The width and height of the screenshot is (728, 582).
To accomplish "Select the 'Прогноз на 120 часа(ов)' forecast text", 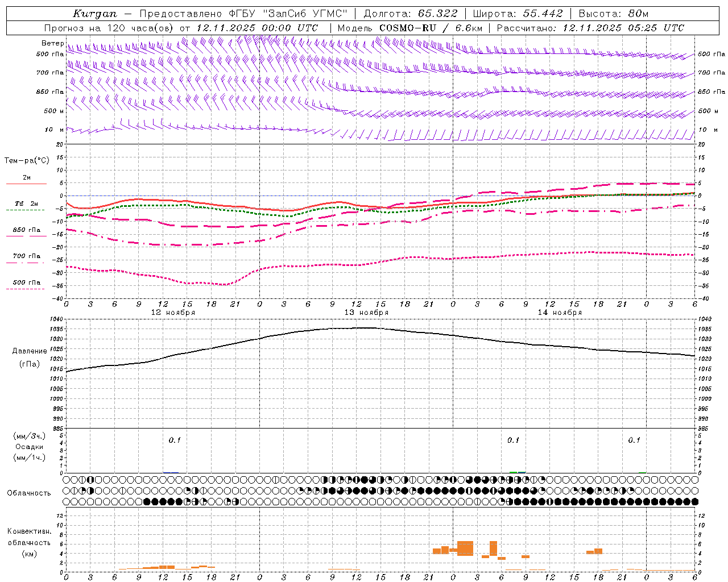I will [109, 28].
